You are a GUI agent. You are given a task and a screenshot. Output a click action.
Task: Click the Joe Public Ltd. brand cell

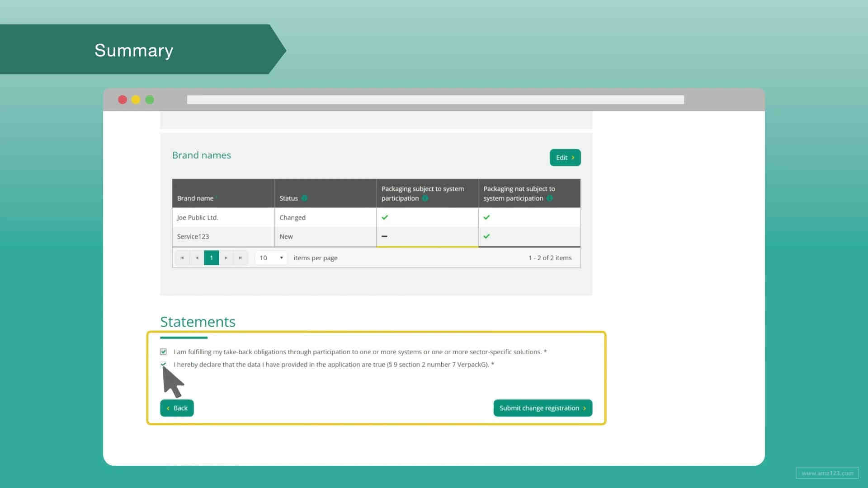223,217
